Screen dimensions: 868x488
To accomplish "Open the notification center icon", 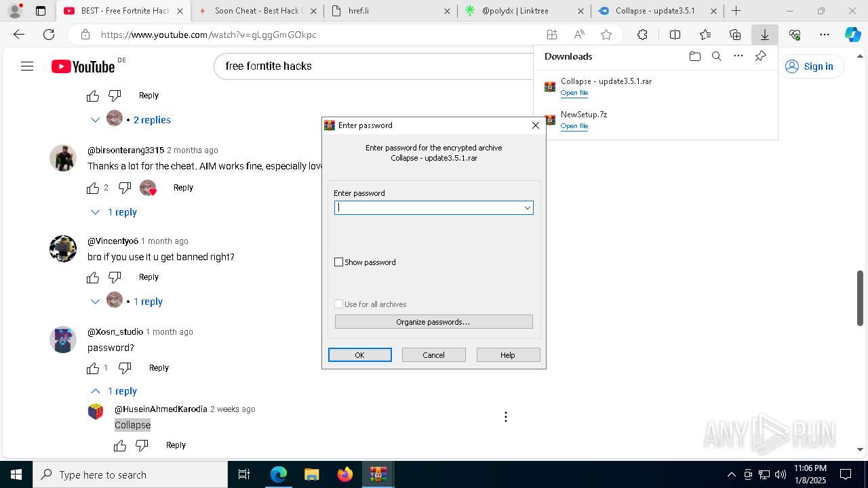I will click(x=846, y=474).
